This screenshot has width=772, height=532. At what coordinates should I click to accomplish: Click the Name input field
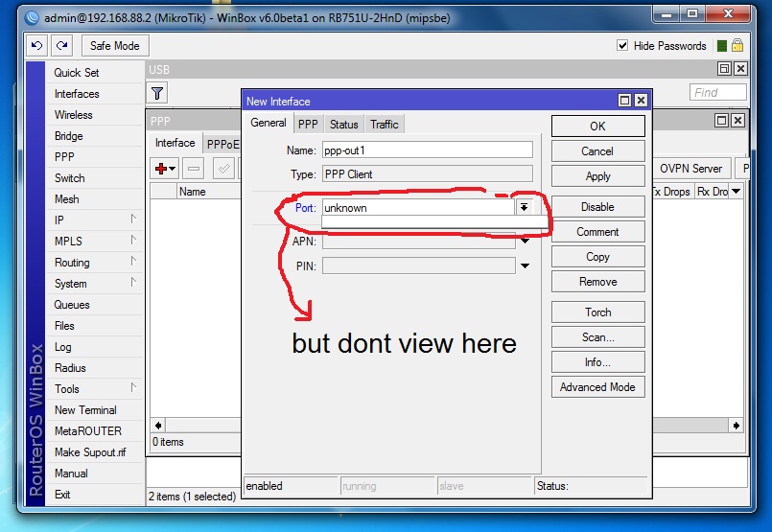pos(428,150)
